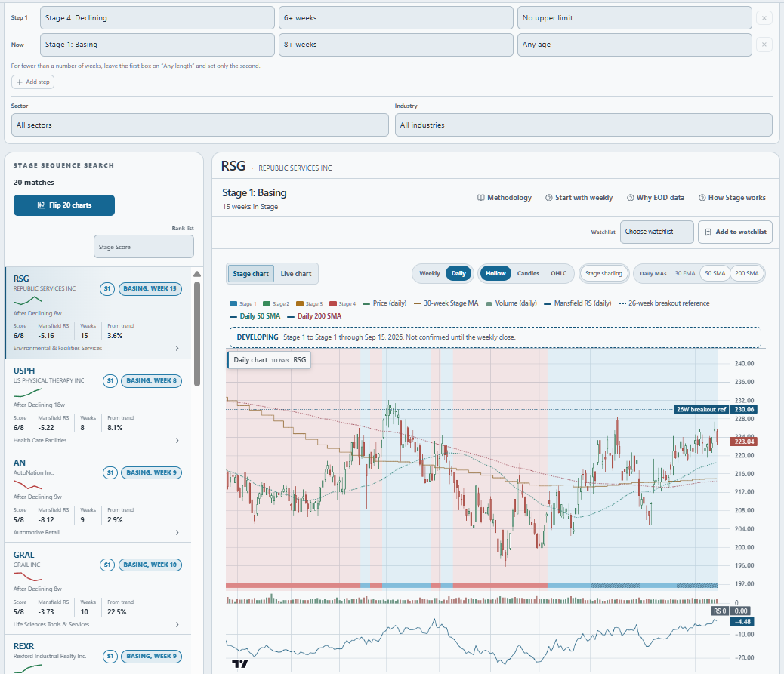Open the 8+ weeks dropdown
This screenshot has height=674, width=784.
(x=396, y=45)
